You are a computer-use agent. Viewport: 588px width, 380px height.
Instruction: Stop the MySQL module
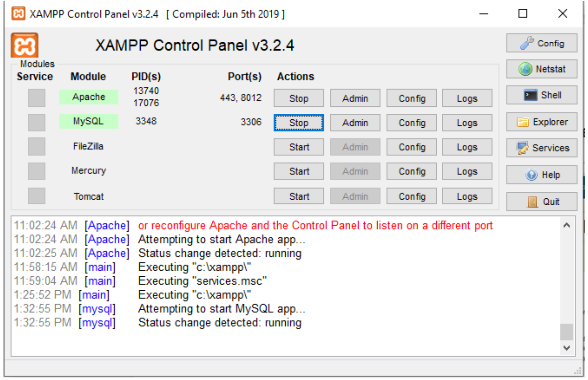(299, 123)
